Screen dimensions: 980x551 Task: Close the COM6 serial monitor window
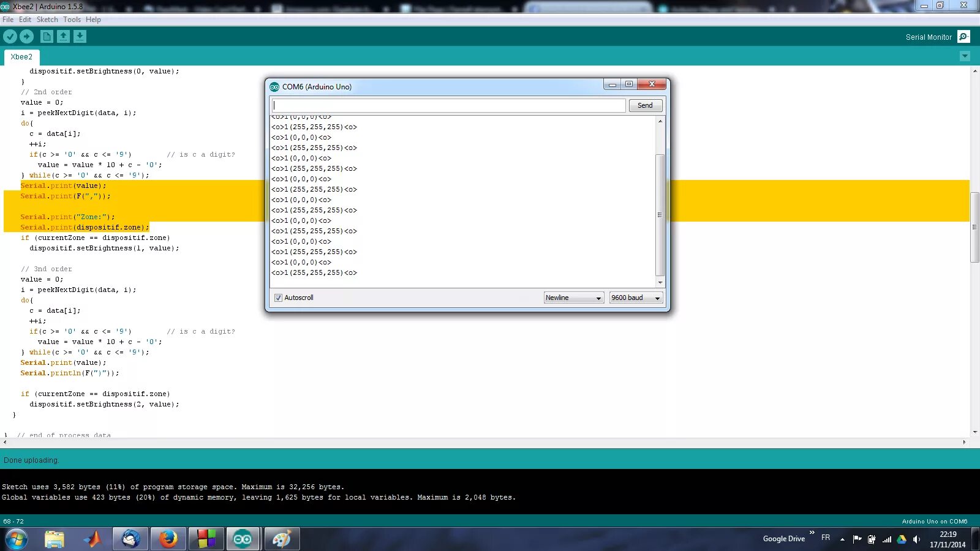click(x=652, y=84)
